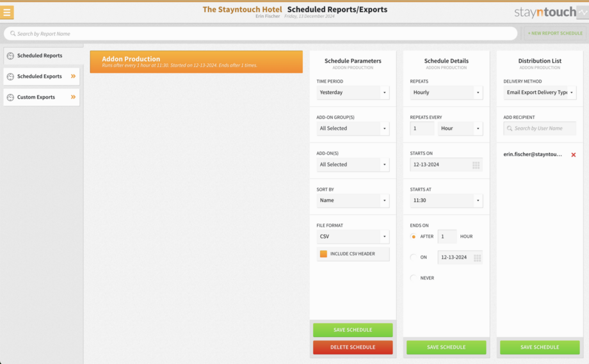Click the Schedule Details heading

(446, 61)
